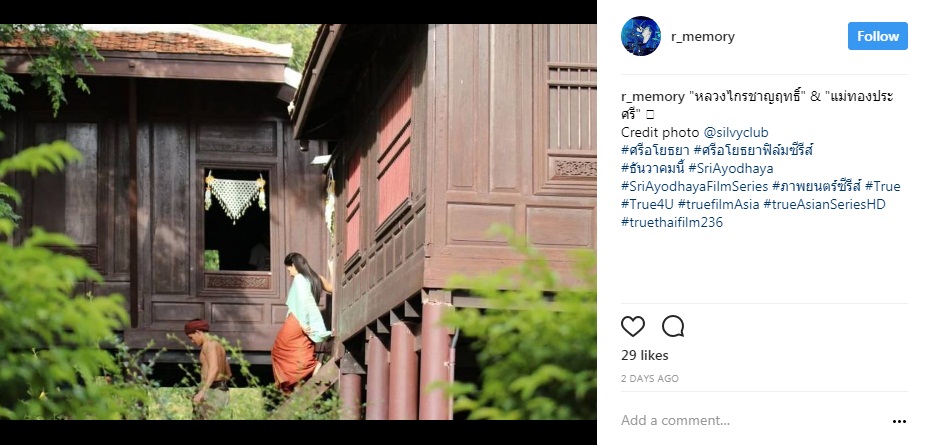Screen dimensions: 932x445
Task: Click r_memory username in the caption
Action: [653, 96]
